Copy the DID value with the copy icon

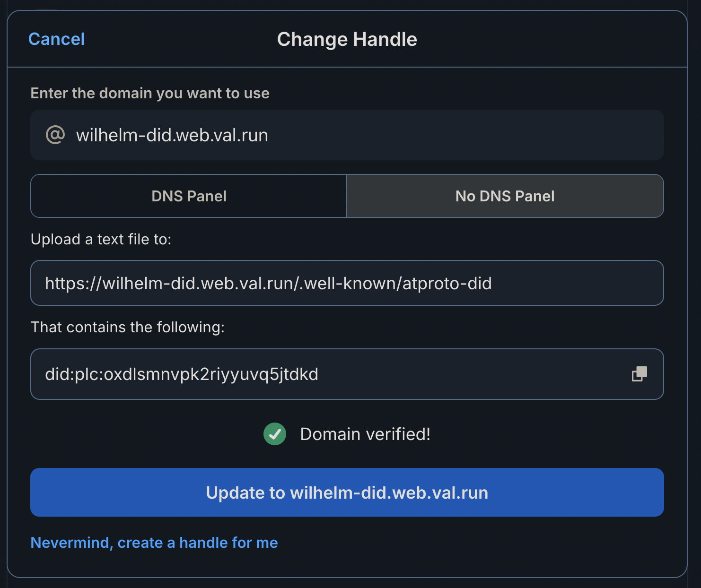coord(639,374)
